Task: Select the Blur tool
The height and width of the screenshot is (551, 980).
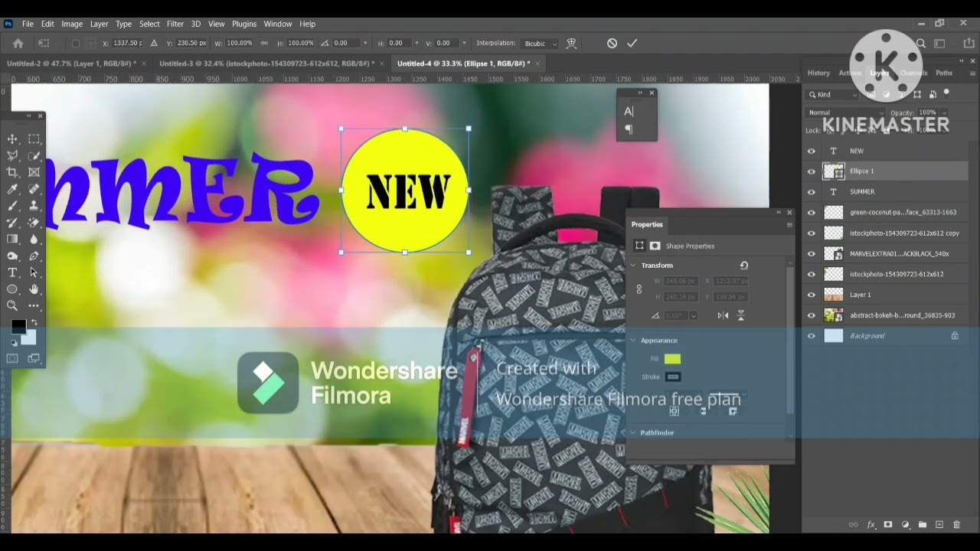Action: pyautogui.click(x=34, y=239)
